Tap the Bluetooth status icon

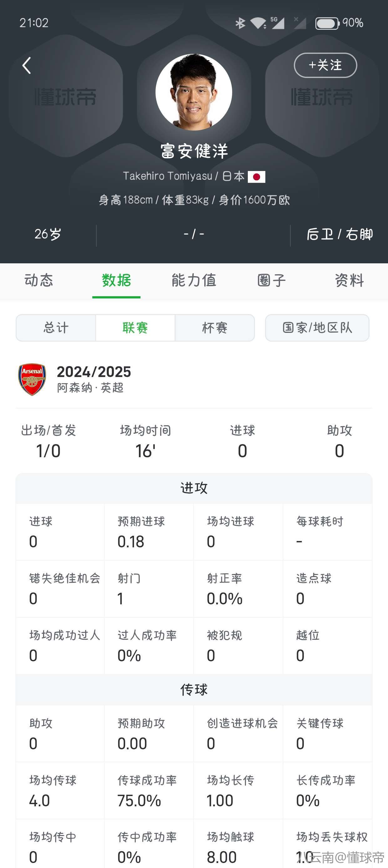coord(240,23)
